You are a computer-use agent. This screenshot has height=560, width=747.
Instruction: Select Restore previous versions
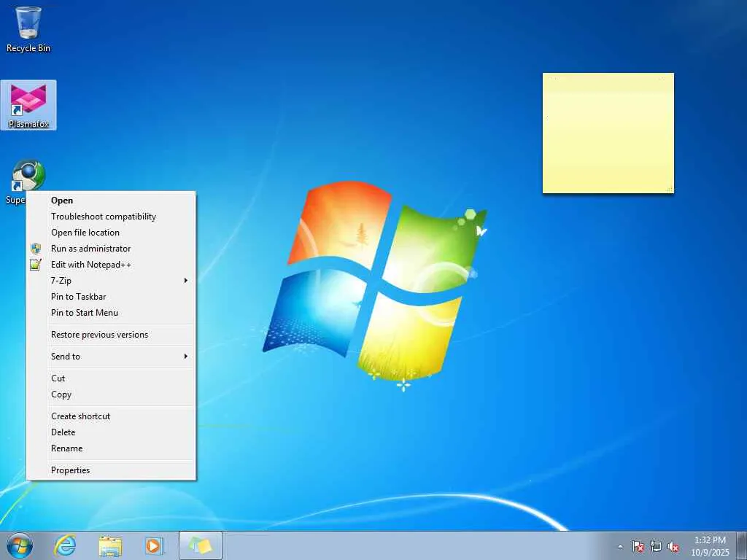point(111,335)
